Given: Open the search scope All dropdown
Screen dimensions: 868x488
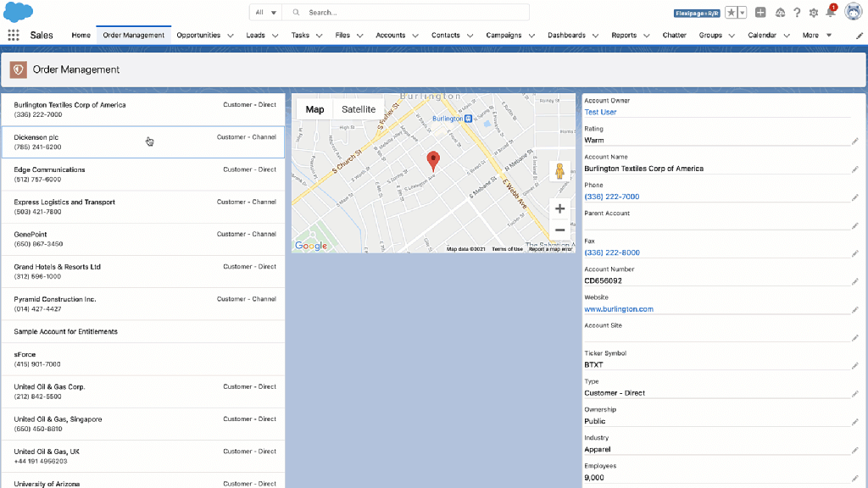Looking at the screenshot, I should 265,13.
